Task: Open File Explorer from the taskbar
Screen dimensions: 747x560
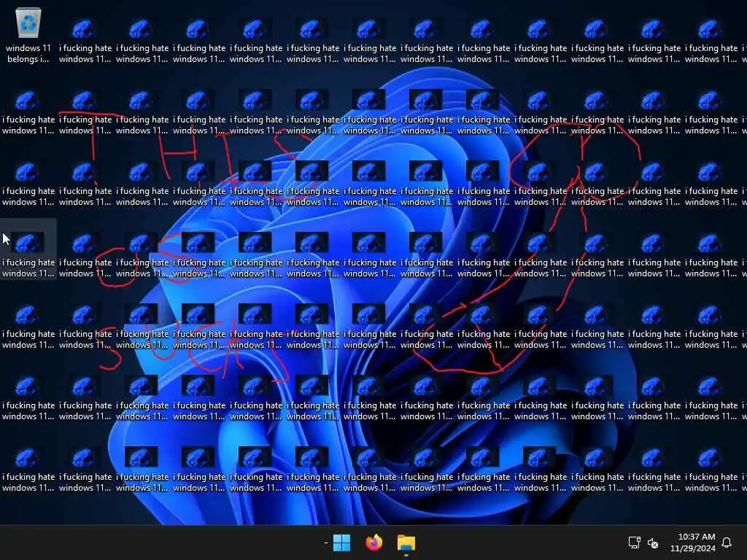Action: (x=406, y=542)
